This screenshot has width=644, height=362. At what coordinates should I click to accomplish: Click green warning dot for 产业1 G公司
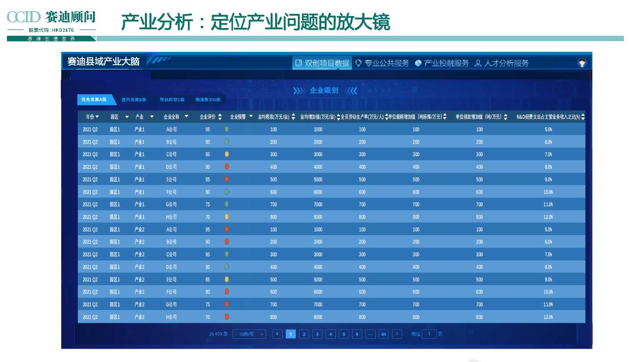[227, 204]
